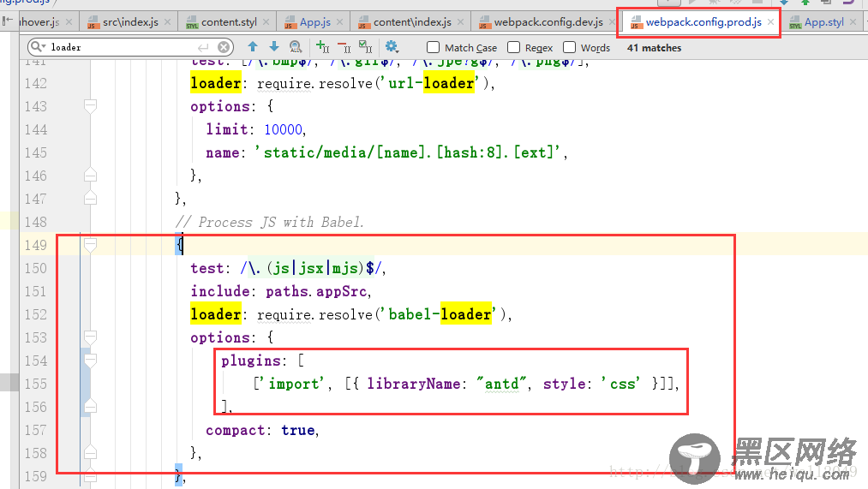Click fold end marker at line 147
Viewport: 868px width, 489px height.
point(90,198)
